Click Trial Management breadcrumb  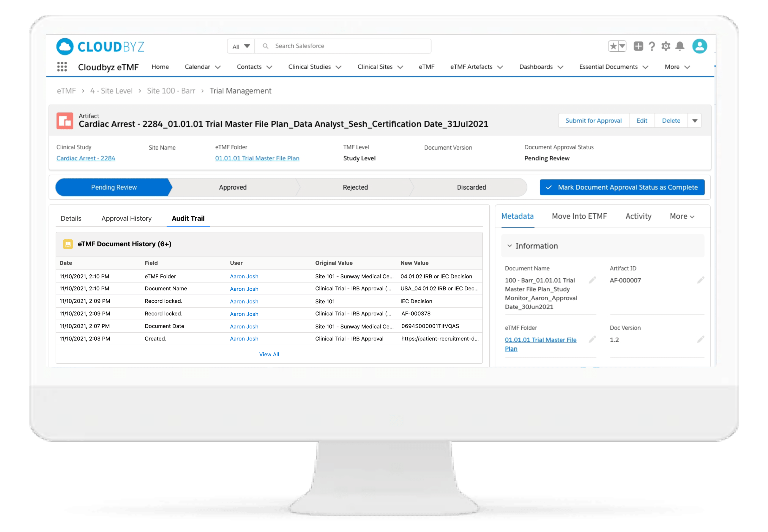click(x=240, y=91)
